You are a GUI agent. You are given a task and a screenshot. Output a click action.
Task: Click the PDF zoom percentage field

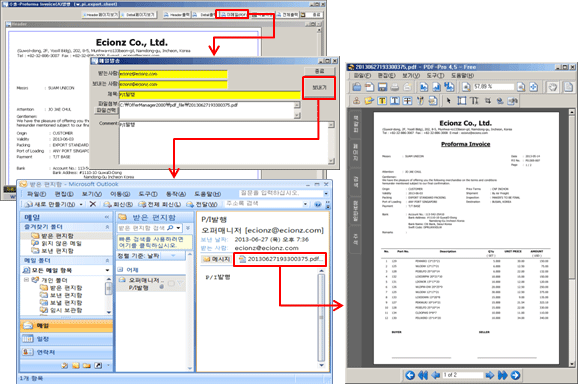(x=493, y=87)
